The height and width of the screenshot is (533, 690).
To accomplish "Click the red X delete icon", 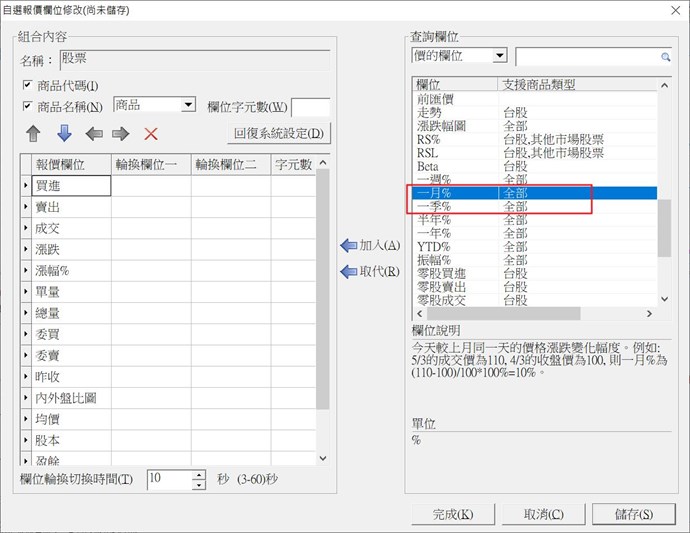I will click(151, 134).
